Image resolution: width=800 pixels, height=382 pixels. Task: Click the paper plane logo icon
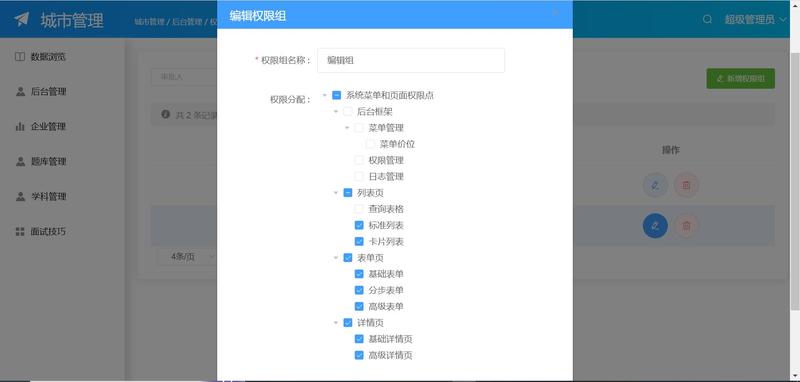21,20
